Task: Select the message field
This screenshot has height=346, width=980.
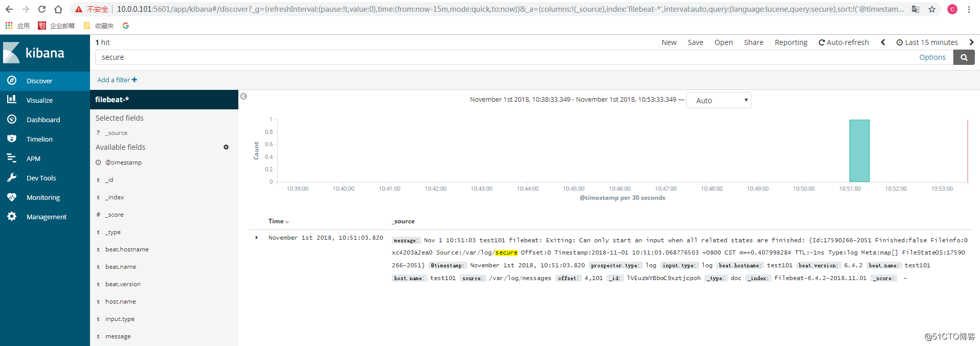Action: [x=118, y=336]
